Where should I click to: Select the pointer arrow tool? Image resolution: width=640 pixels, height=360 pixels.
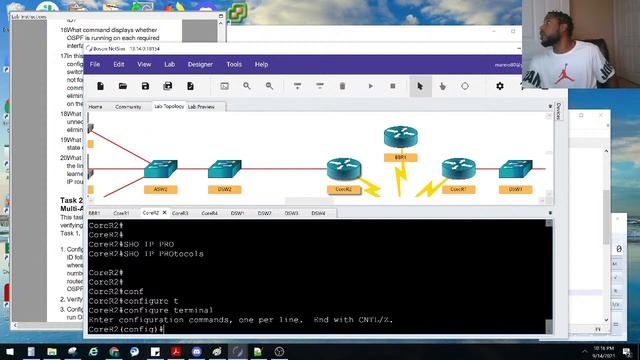(x=420, y=86)
